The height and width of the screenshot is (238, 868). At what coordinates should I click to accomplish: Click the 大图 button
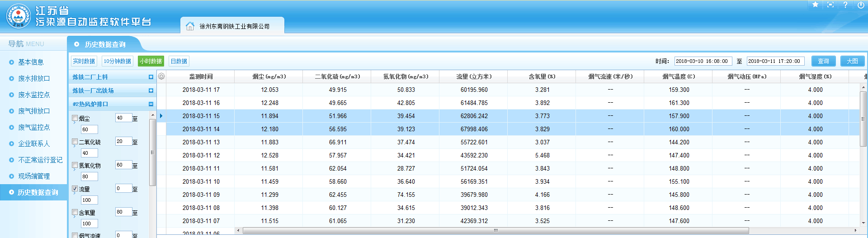click(x=853, y=61)
